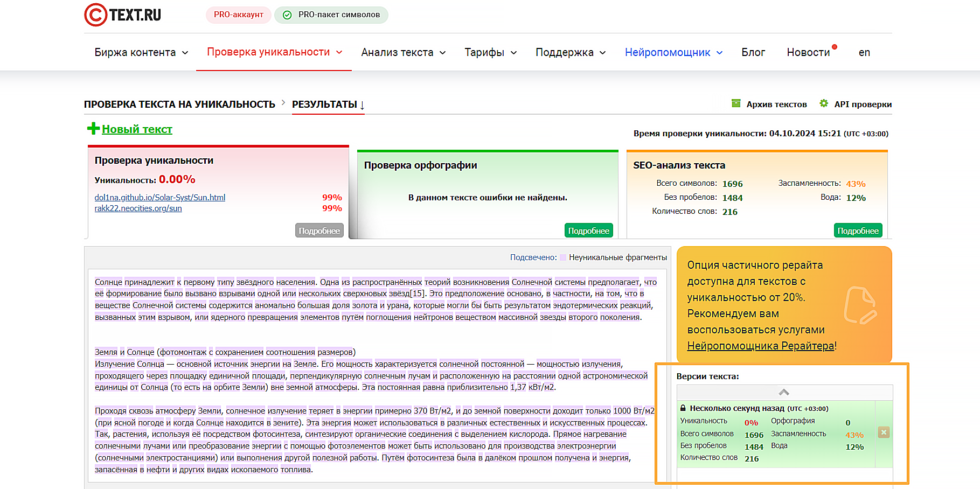Click the Время проверки уникальности timestamp
The width and height of the screenshot is (980, 489).
coord(761,134)
